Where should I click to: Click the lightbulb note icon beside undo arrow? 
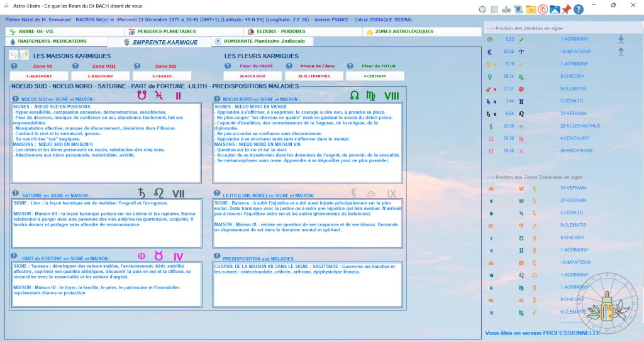coord(24,55)
